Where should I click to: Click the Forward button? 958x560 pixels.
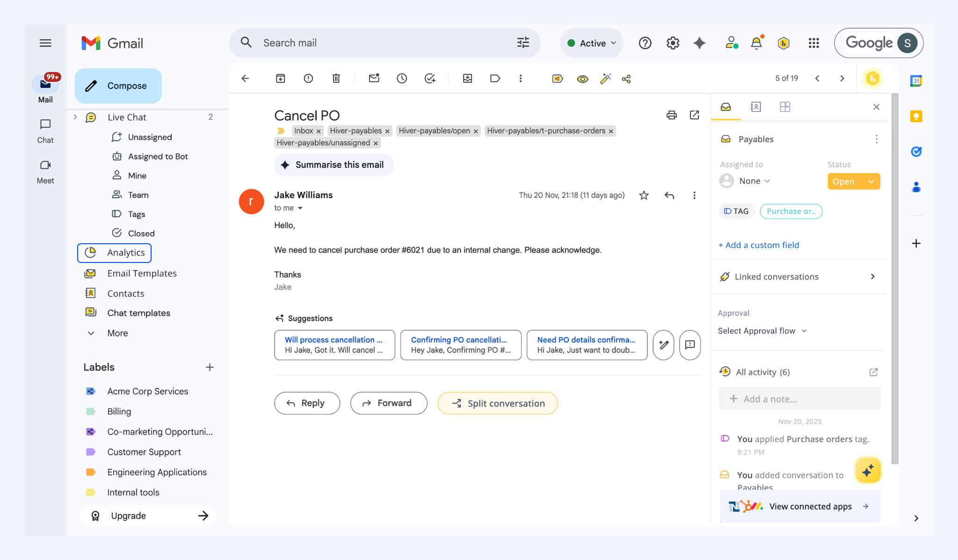[388, 403]
